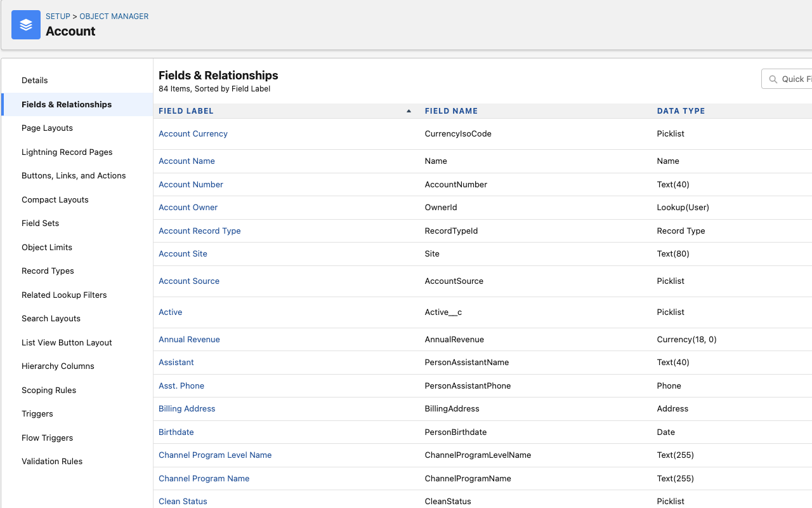Open the Field Sets section
This screenshot has width=812, height=508.
39,223
